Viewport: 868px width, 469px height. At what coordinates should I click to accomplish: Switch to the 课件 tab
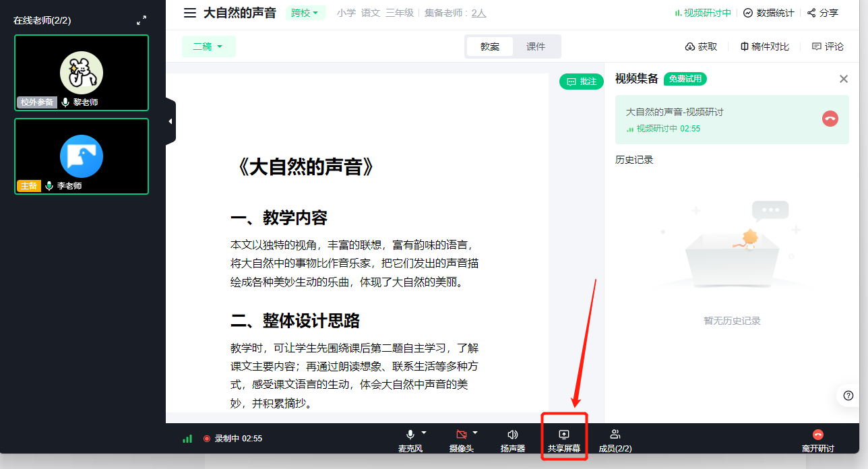coord(536,46)
